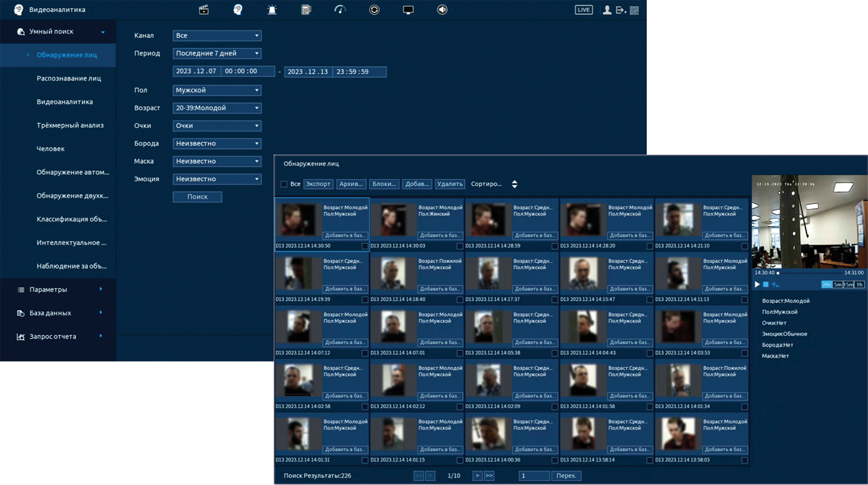Click the playback timeline progress bar
This screenshot has height=485, width=868.
point(809,272)
